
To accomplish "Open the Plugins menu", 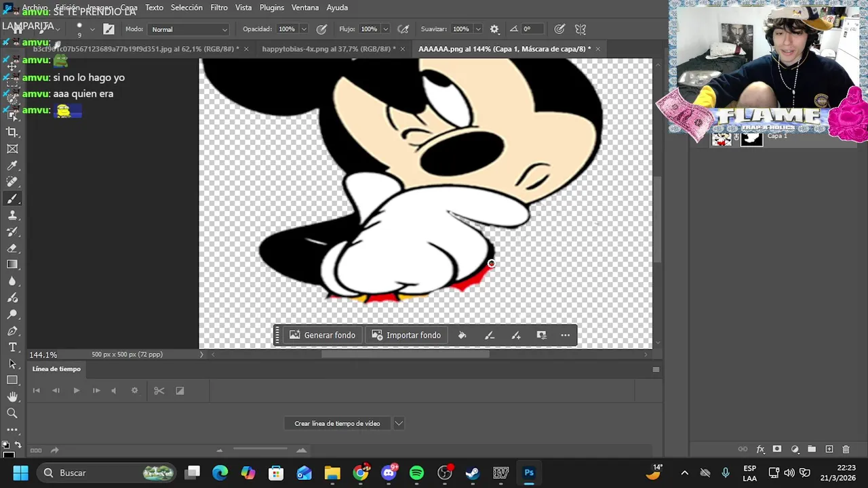I will (272, 7).
